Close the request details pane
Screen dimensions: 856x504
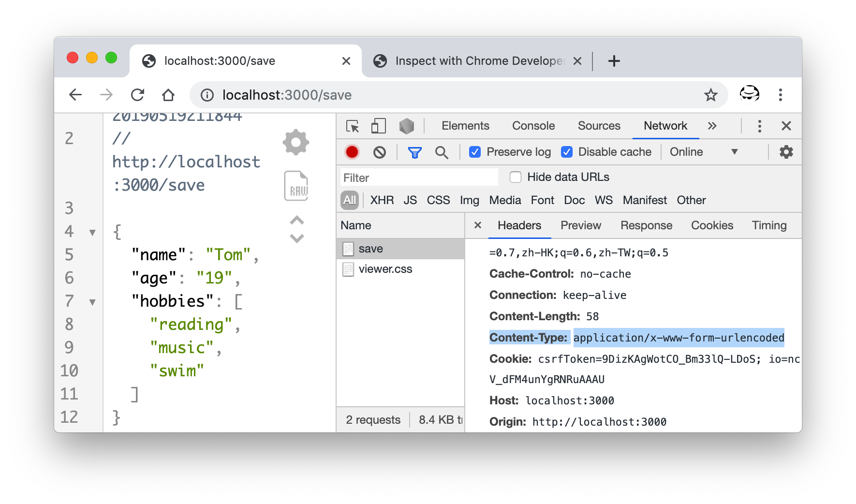[478, 225]
